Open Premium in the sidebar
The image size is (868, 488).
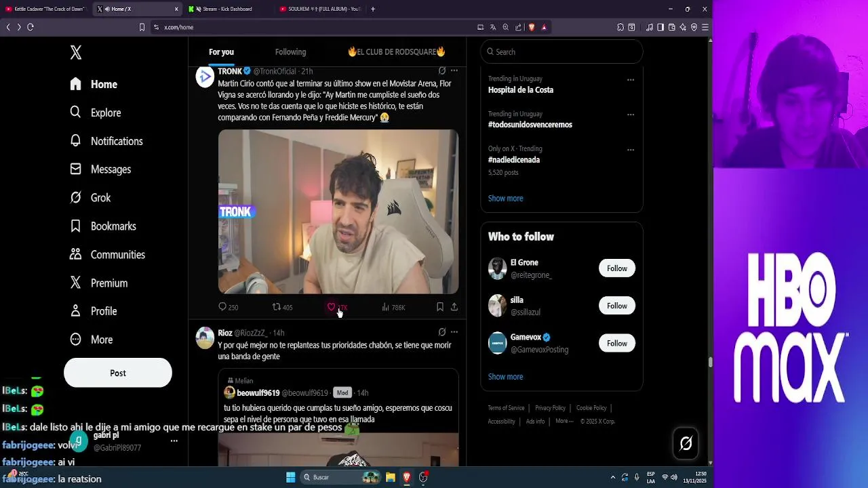point(99,283)
